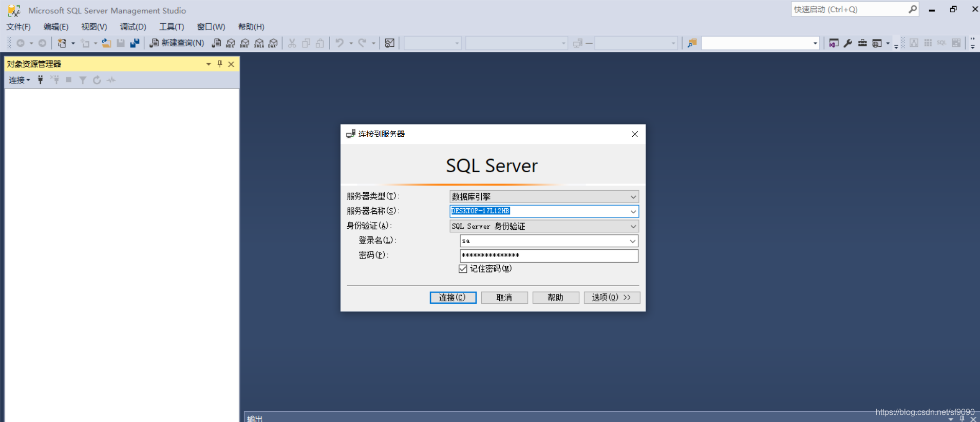The width and height of the screenshot is (980, 422).
Task: Open the 窗口(W) menu
Action: coord(211,27)
